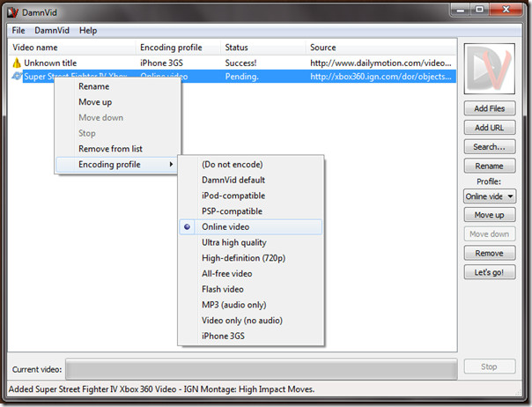Image resolution: width=532 pixels, height=407 pixels.
Task: Maximize the DamnVid window
Action: (x=479, y=10)
